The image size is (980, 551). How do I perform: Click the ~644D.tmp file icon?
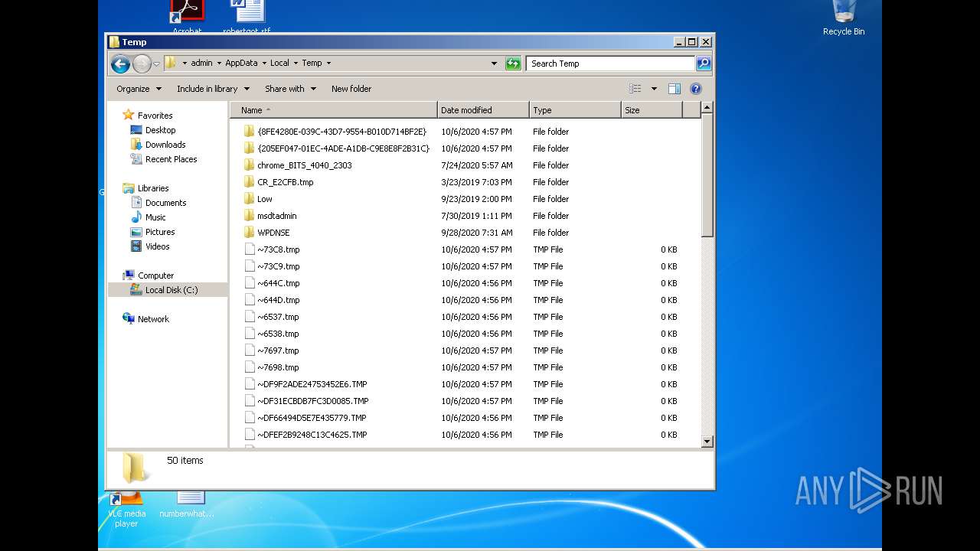pyautogui.click(x=249, y=300)
